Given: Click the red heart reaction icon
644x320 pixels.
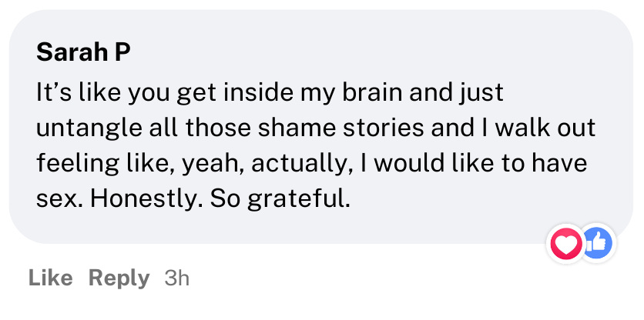Looking at the screenshot, I should pos(566,245).
